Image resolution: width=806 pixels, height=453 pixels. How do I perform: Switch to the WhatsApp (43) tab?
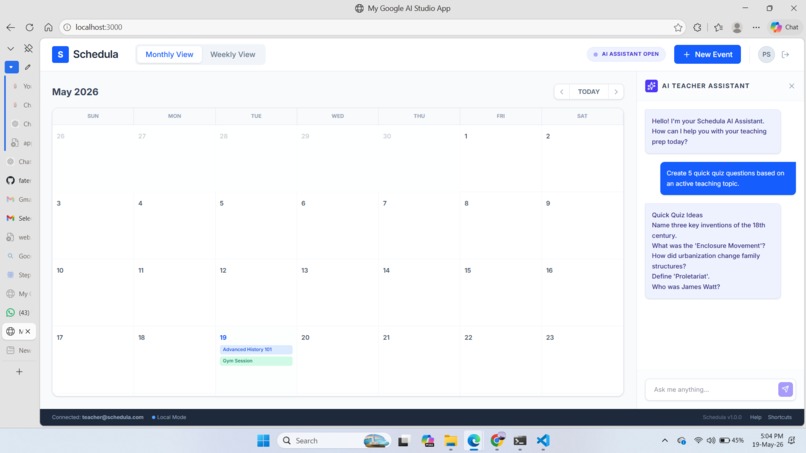(18, 313)
